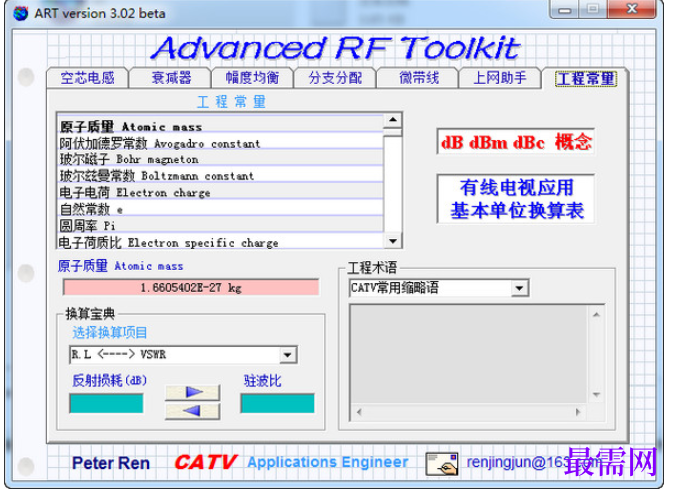Click the ART application globe icon

20,13
